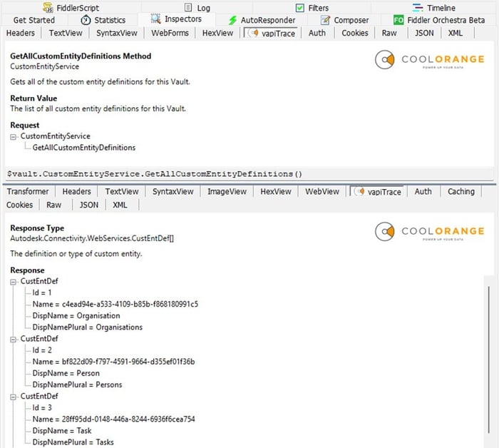Toggle the Filters checkbox
This screenshot has width=499, height=448.
[300, 8]
